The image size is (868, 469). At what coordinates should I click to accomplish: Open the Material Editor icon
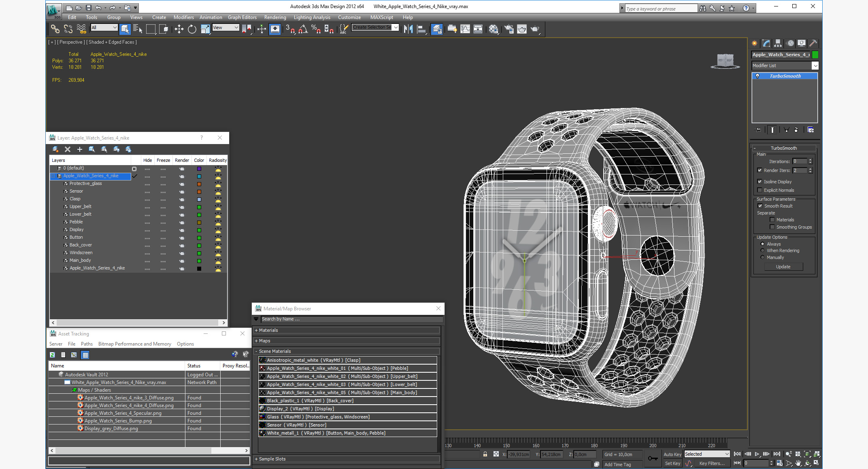pyautogui.click(x=493, y=29)
